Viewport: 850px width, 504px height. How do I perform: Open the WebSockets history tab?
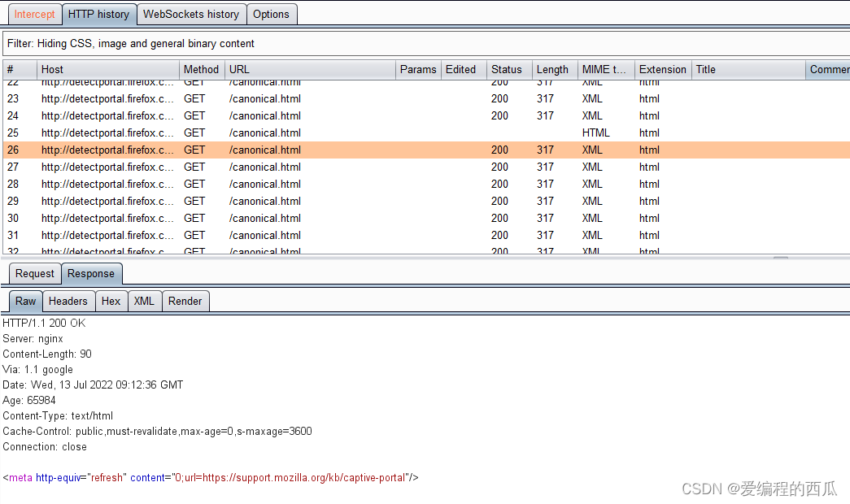click(191, 15)
